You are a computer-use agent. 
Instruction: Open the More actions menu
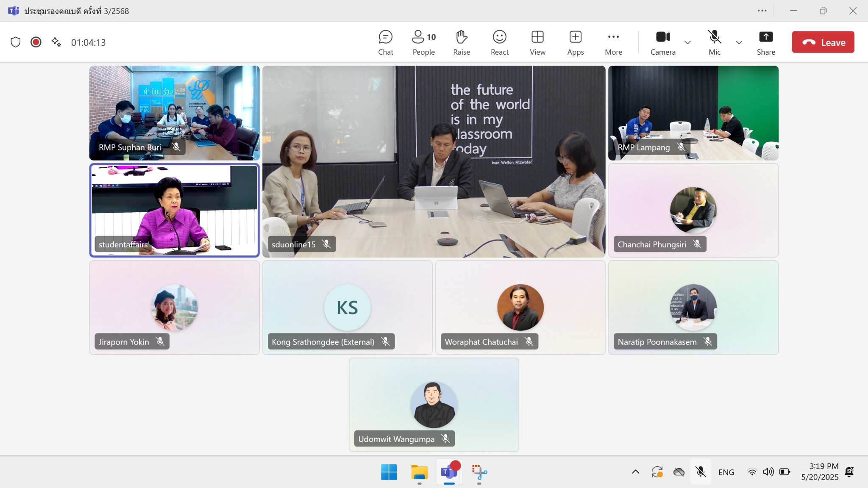coord(613,42)
